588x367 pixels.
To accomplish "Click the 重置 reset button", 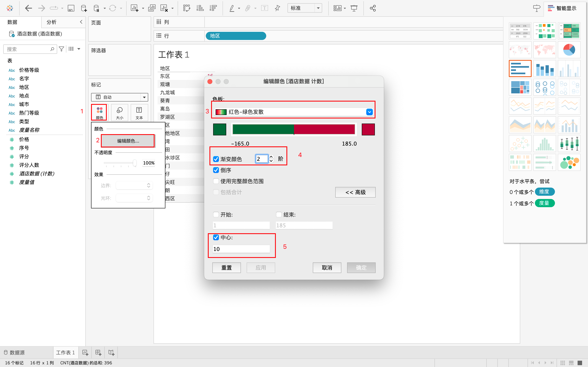I will (x=226, y=268).
